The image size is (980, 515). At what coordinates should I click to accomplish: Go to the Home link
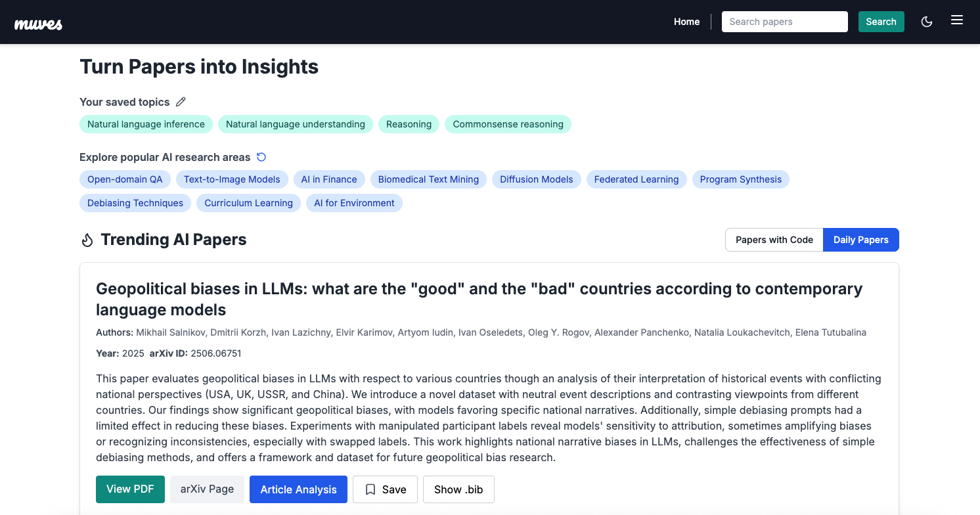[686, 22]
